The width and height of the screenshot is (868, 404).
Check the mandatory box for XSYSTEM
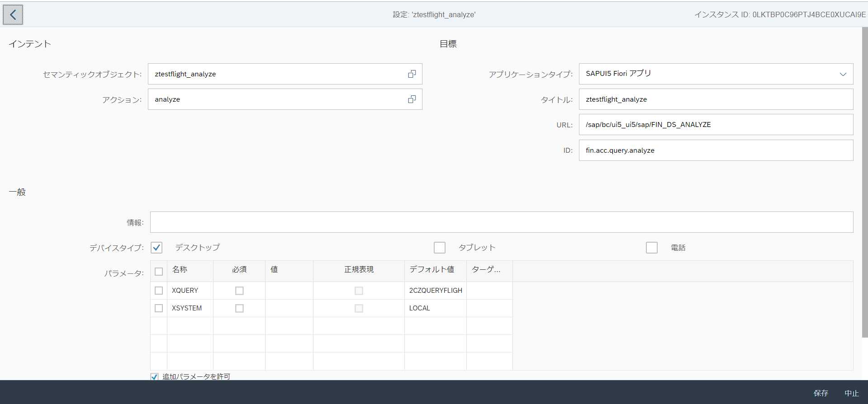(x=239, y=308)
